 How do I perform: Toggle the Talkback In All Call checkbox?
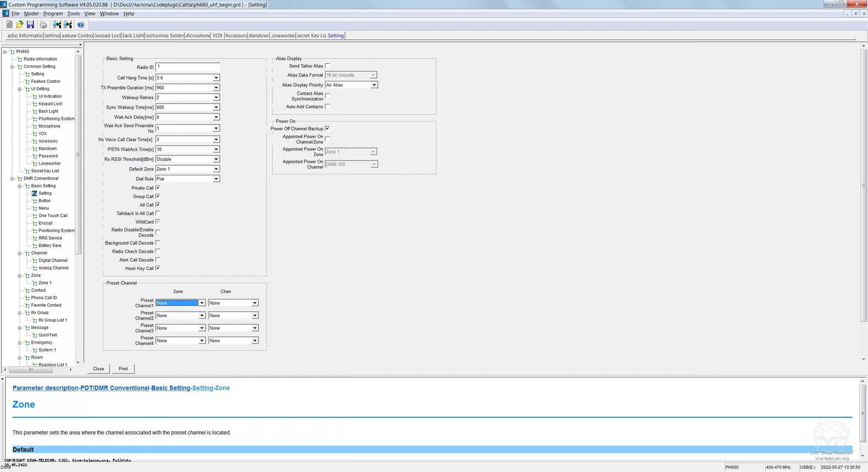tap(158, 213)
